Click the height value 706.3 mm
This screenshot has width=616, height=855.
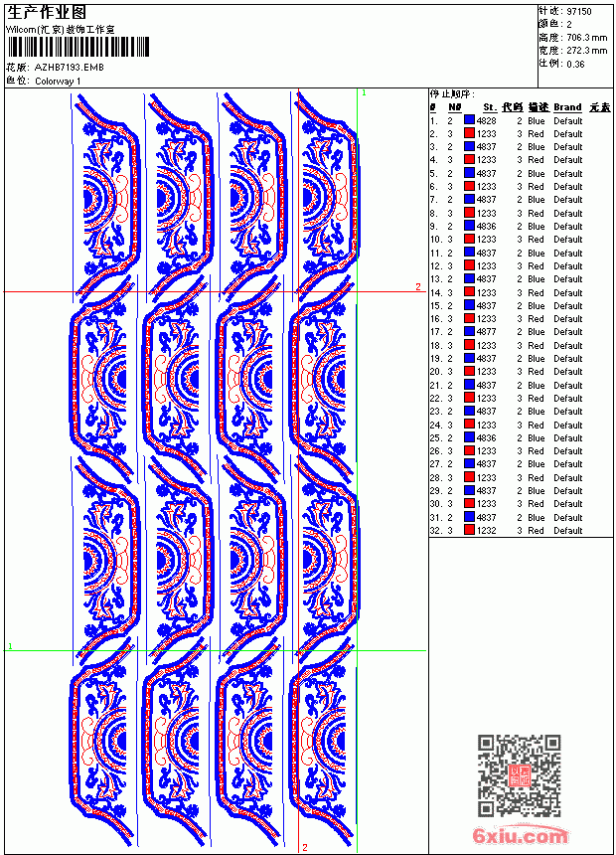(x=586, y=37)
